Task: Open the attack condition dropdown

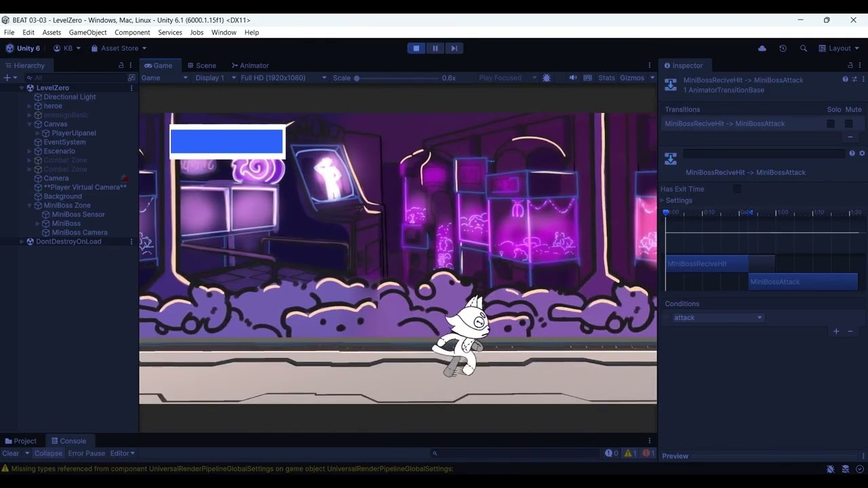Action: pos(717,318)
